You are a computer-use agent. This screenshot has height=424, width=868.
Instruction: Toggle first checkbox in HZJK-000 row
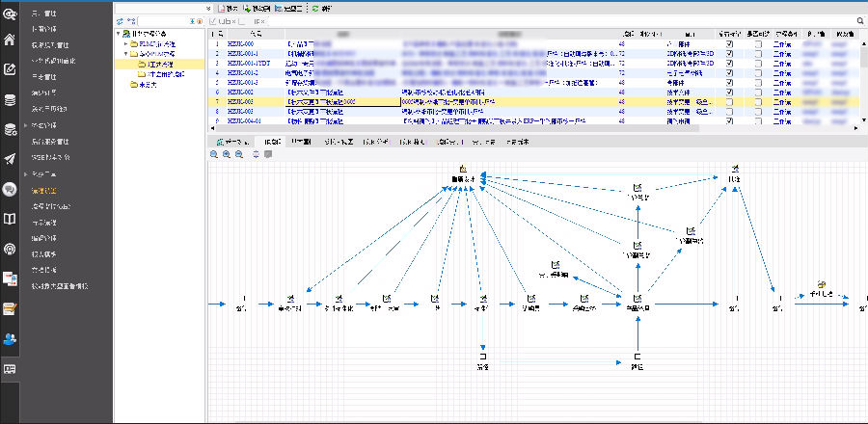(728, 44)
